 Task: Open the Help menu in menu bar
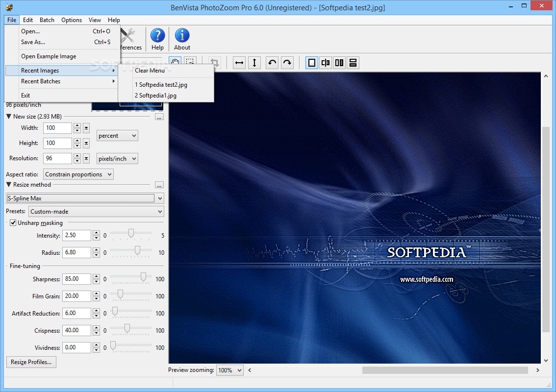[114, 20]
